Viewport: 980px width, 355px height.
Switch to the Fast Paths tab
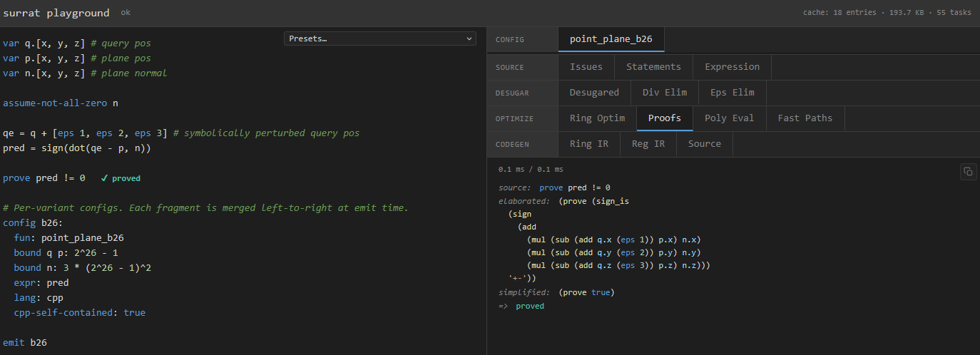coord(805,118)
